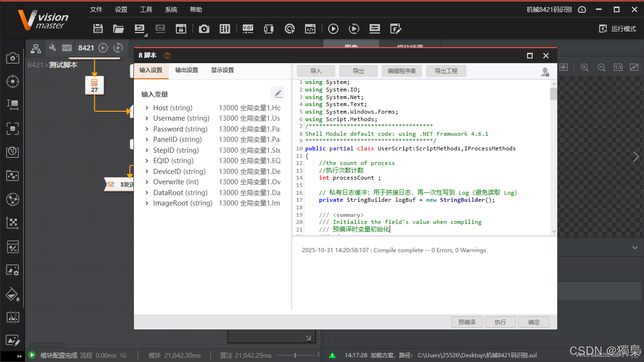644x362 pixels.
Task: Open global variables 'var' toolbar icon
Action: tap(248, 29)
